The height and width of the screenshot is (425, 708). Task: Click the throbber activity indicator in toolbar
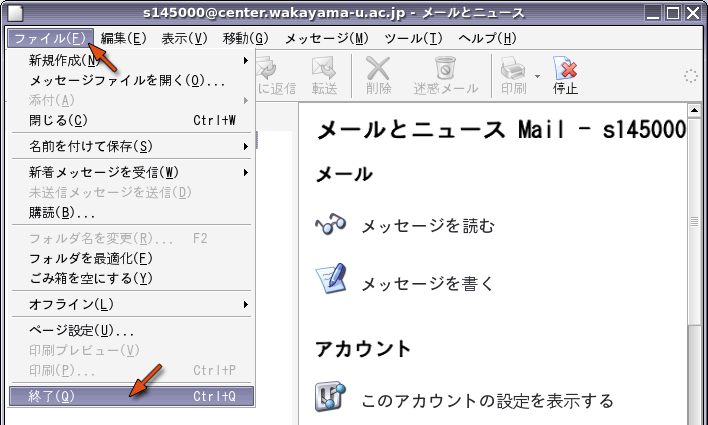click(691, 76)
